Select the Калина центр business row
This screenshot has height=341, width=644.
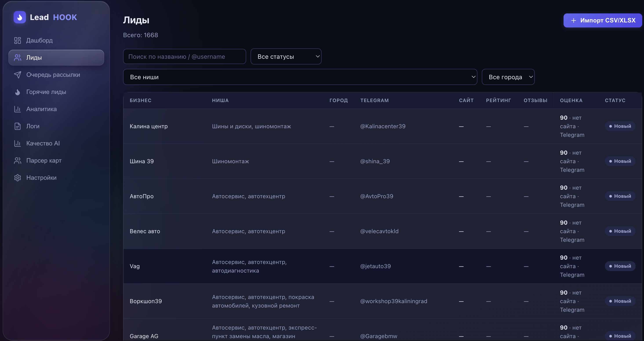tap(382, 126)
